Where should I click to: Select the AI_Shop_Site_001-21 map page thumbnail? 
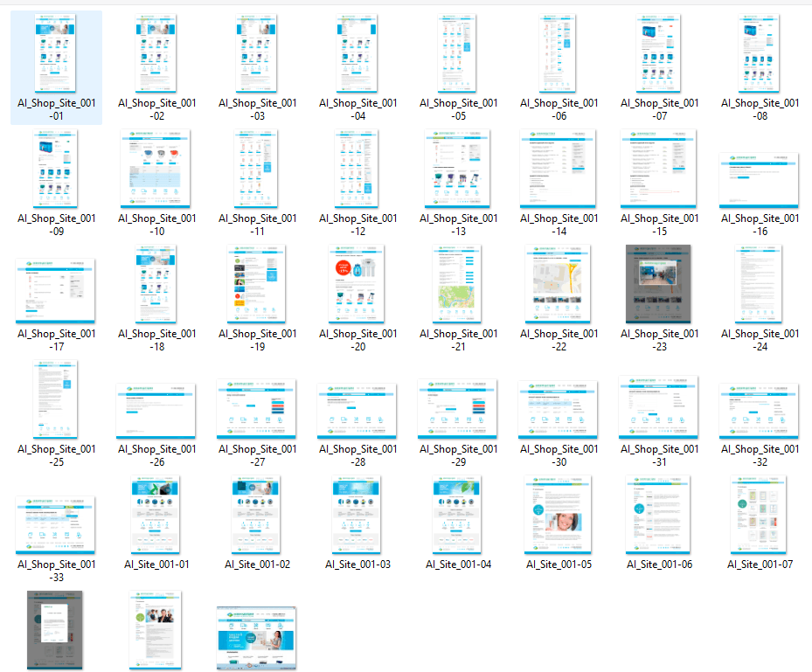(x=457, y=284)
